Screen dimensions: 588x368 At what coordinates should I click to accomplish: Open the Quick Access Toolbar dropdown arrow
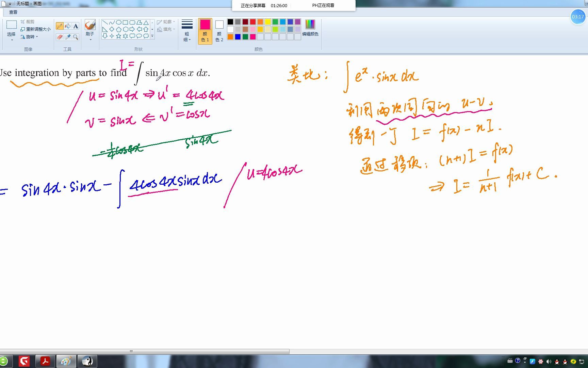(x=10, y=4)
